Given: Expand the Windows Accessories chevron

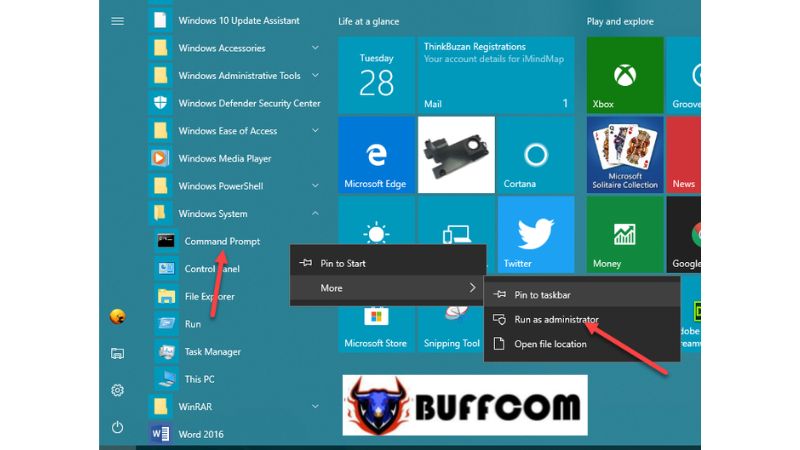Looking at the screenshot, I should (315, 47).
